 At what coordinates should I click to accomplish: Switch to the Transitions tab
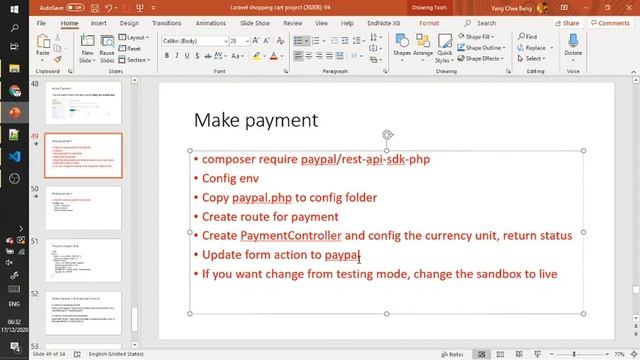(x=167, y=23)
